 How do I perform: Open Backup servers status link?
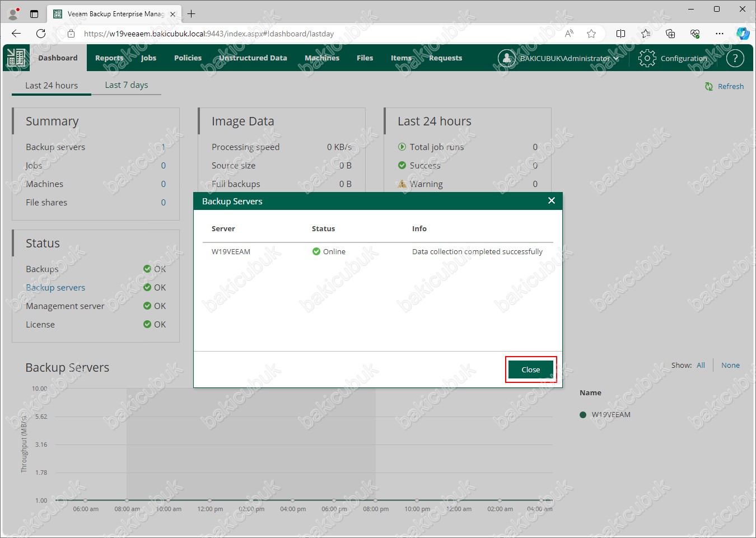[55, 287]
